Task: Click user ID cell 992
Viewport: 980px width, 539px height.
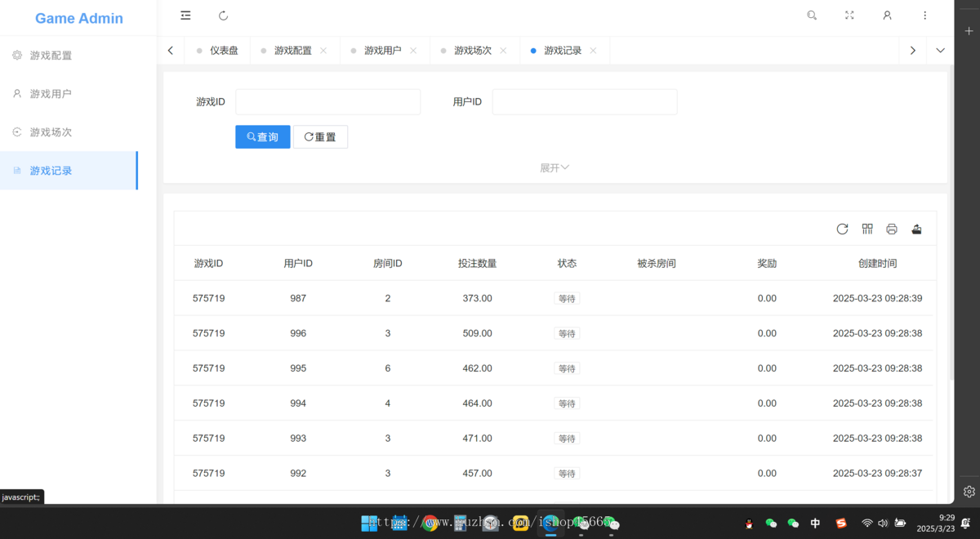Action: (x=298, y=474)
